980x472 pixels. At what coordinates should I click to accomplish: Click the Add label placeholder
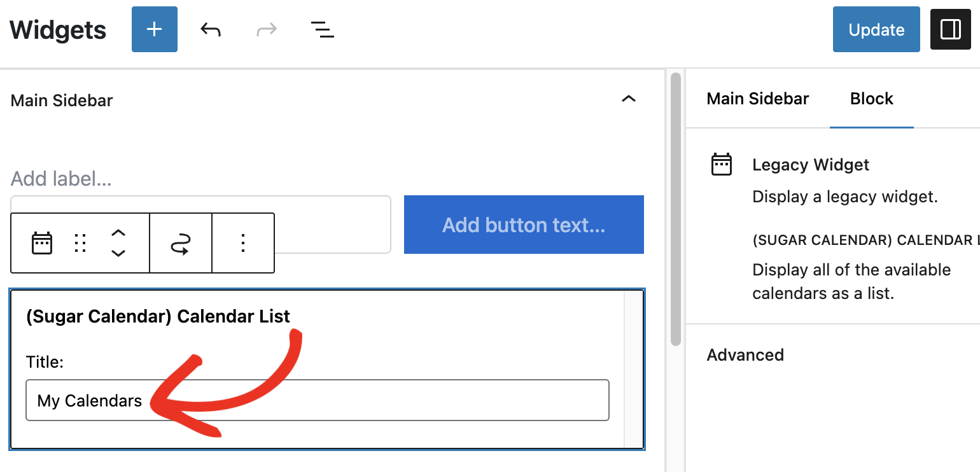coord(61,179)
